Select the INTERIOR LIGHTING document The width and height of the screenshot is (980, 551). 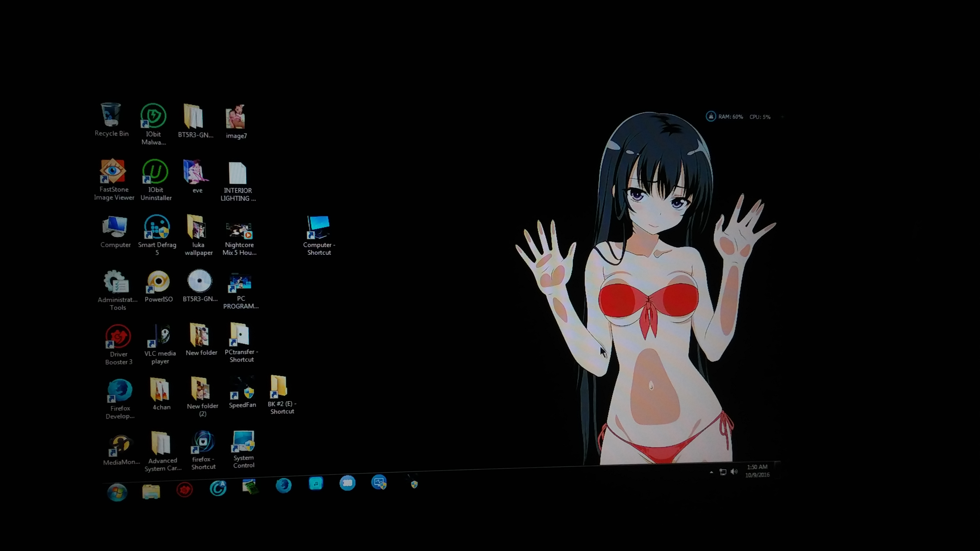click(238, 173)
